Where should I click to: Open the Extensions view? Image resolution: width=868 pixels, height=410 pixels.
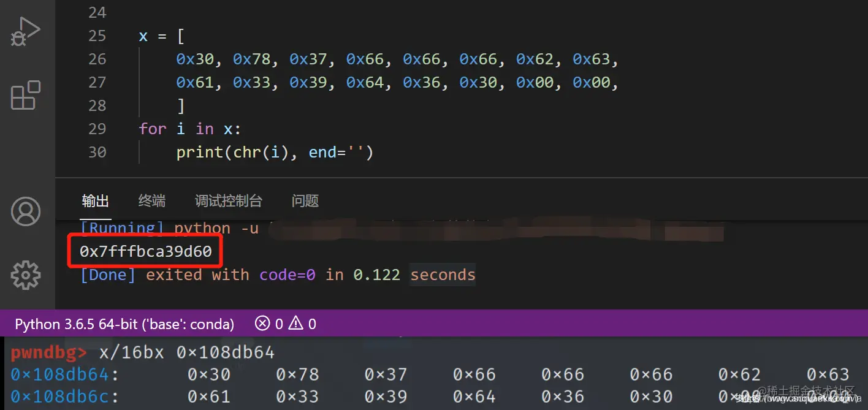[26, 95]
